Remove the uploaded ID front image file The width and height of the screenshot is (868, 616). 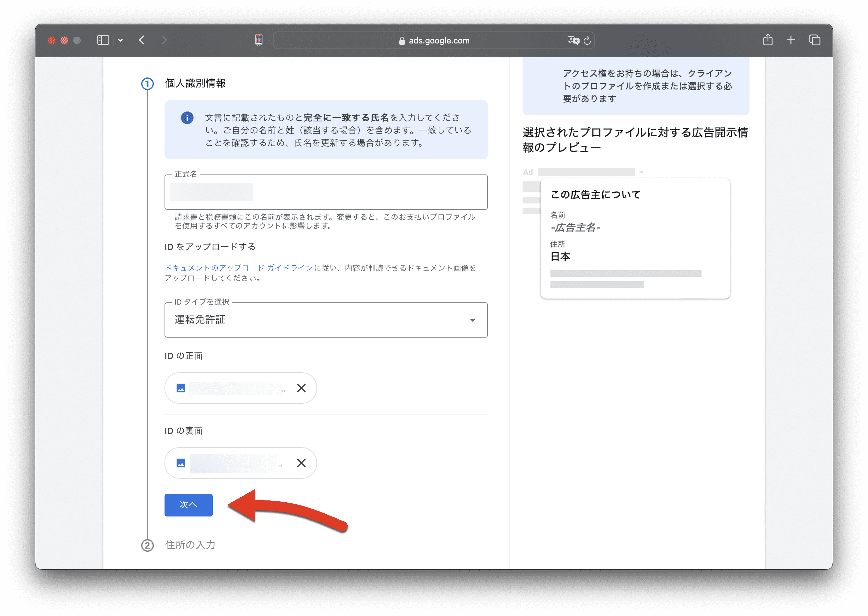tap(301, 388)
